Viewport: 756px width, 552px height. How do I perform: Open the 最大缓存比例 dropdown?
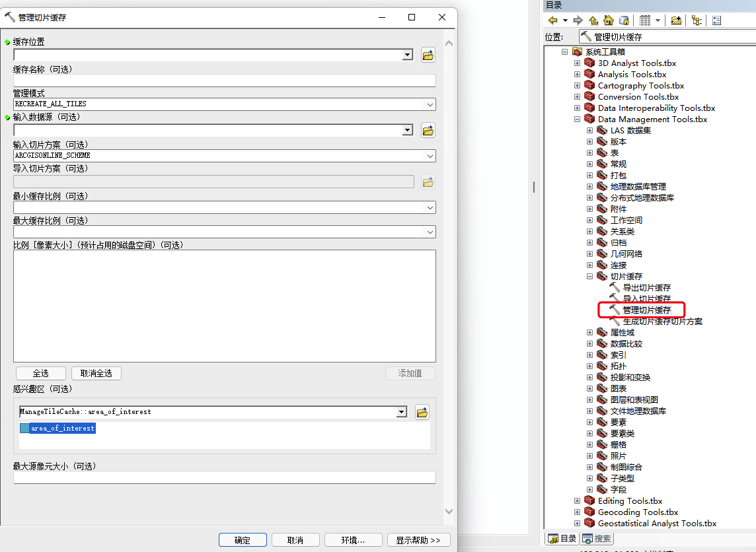tap(430, 232)
